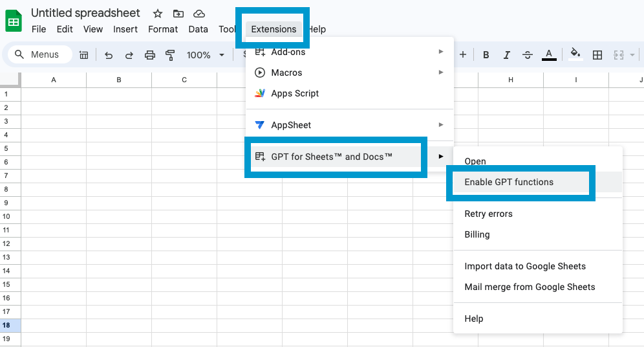Select Enable GPT functions menu entry
The height and width of the screenshot is (347, 644).
(509, 182)
